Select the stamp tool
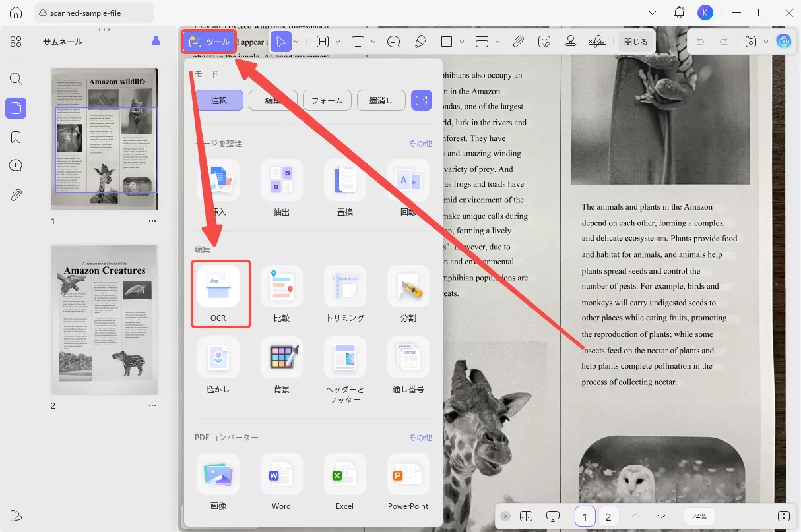Image resolution: width=801 pixels, height=532 pixels. click(x=571, y=42)
